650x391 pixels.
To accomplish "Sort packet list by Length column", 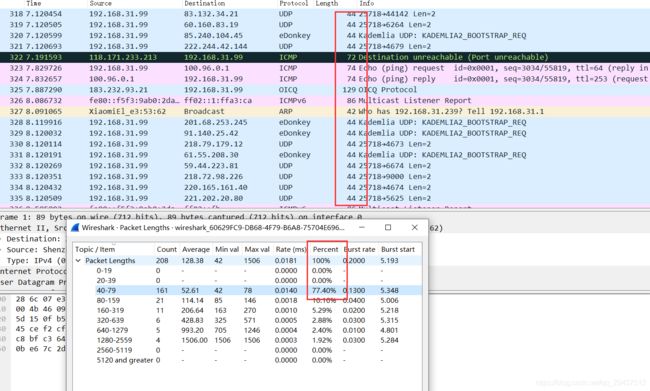I will pyautogui.click(x=327, y=3).
